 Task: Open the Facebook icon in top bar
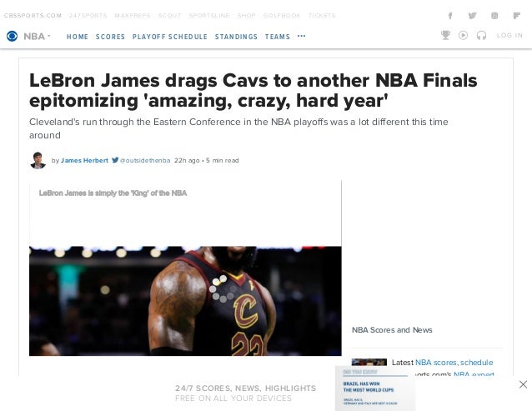click(450, 16)
